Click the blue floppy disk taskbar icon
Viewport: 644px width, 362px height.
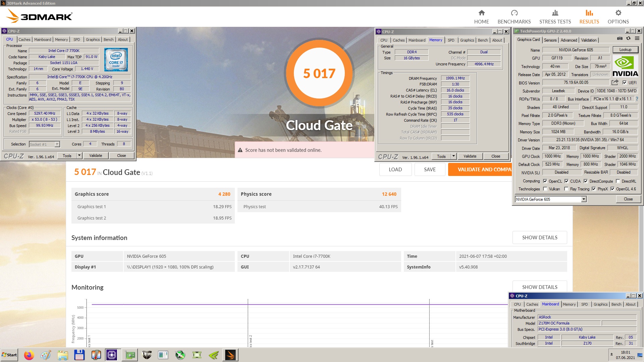79,355
